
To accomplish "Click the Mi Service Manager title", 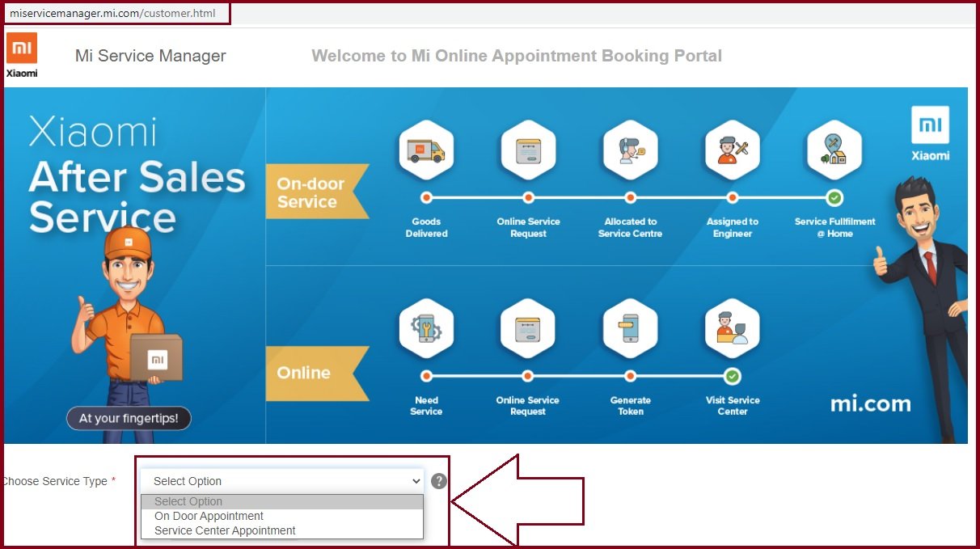I will click(150, 56).
